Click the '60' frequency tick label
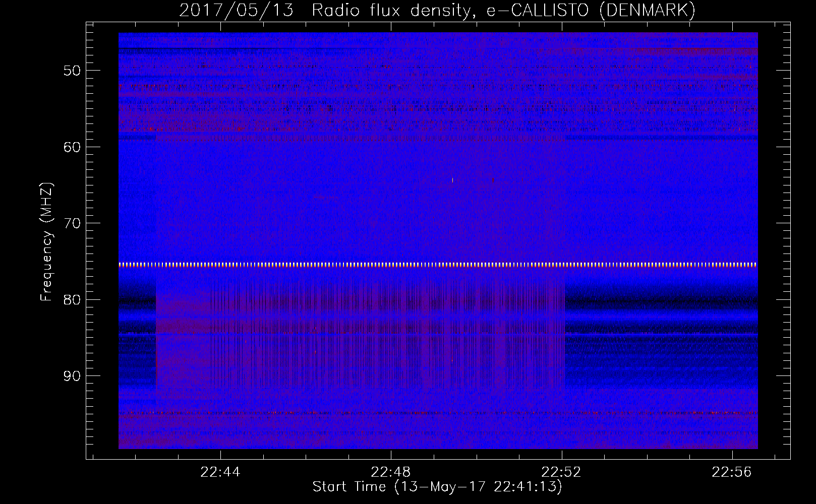 click(x=72, y=147)
